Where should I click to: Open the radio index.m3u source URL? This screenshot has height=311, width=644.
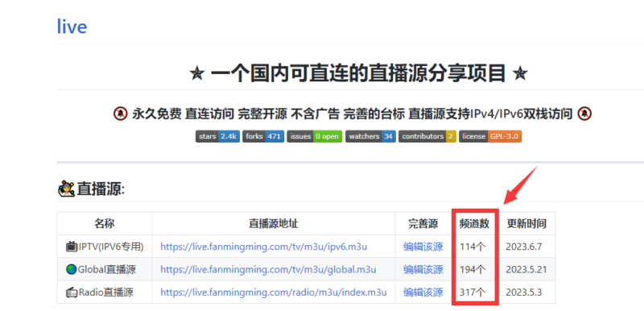click(x=273, y=292)
